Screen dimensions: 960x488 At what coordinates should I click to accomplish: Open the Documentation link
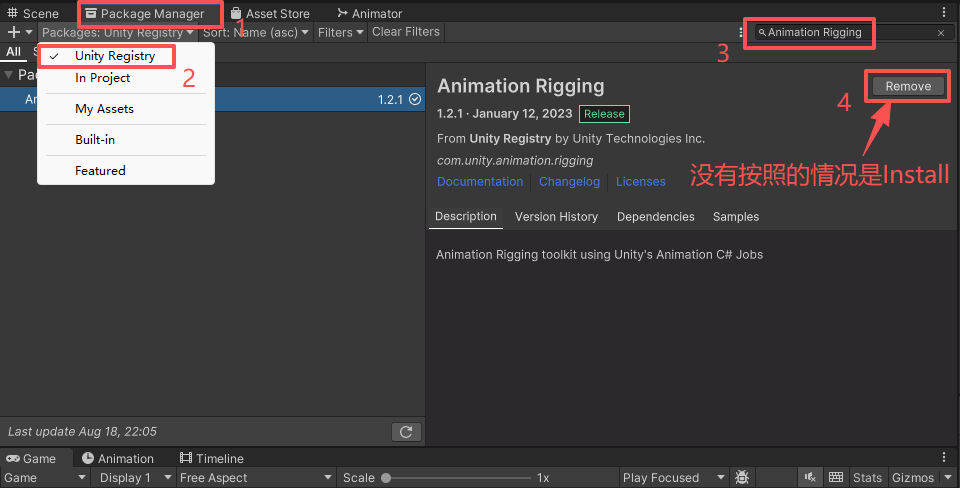(480, 182)
